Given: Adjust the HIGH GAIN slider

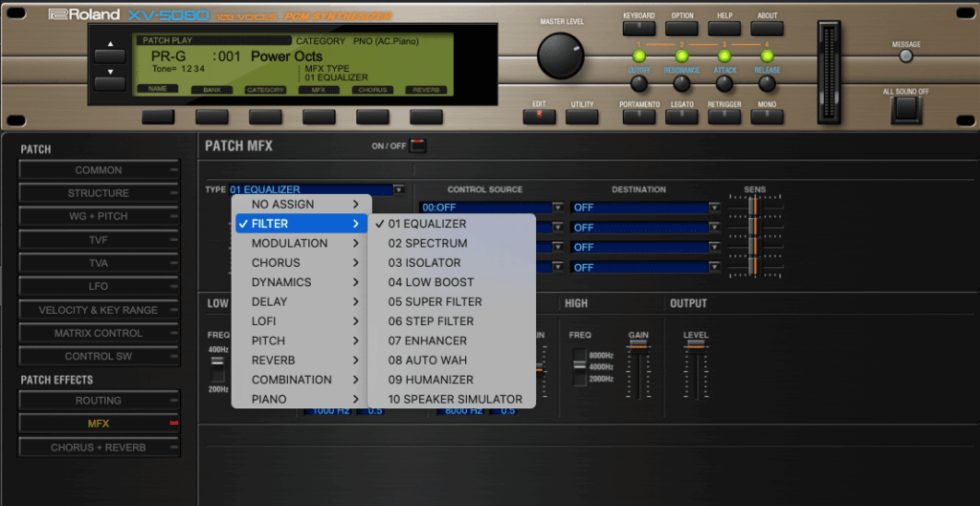Looking at the screenshot, I should click(x=638, y=345).
